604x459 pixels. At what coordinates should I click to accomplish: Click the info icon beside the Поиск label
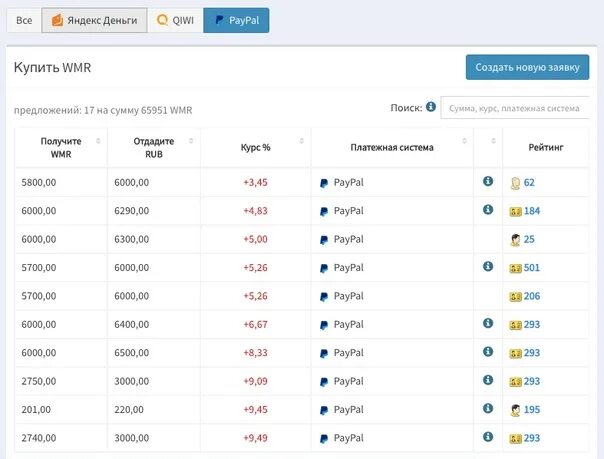[x=431, y=107]
